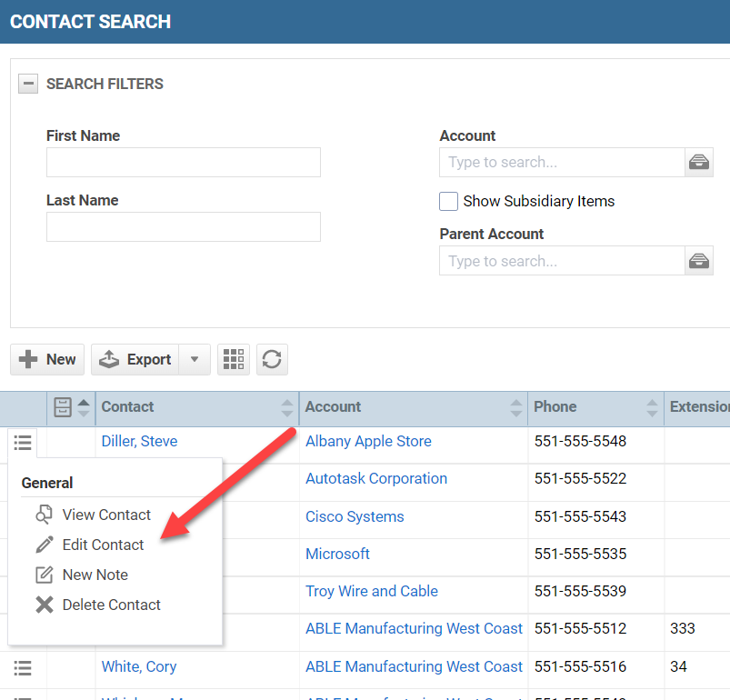The width and height of the screenshot is (730, 700).
Task: Open the Autotask Corporation account link
Action: (x=376, y=478)
